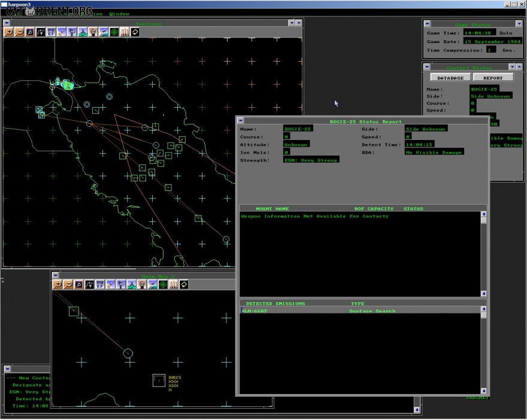
Task: Click Tactical window's up-arrow title button
Action: 298,23
